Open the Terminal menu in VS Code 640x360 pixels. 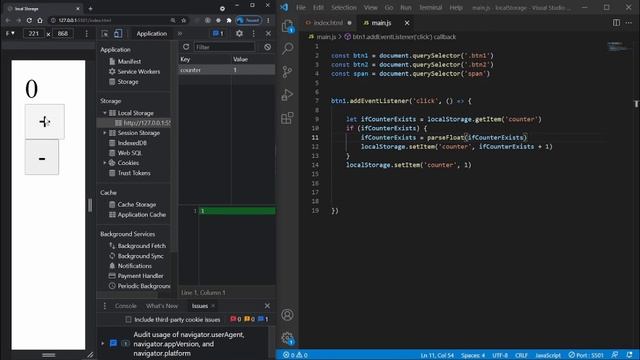coord(431,7)
